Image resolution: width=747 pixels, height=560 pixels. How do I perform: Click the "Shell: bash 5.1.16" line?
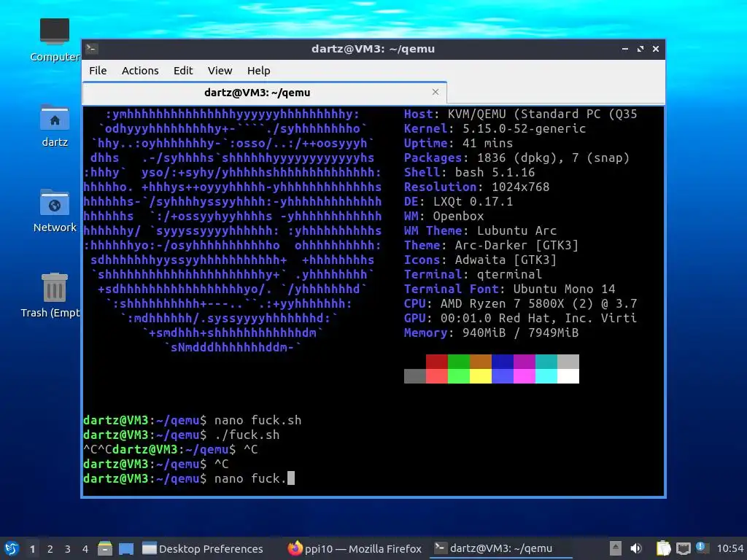(x=469, y=172)
